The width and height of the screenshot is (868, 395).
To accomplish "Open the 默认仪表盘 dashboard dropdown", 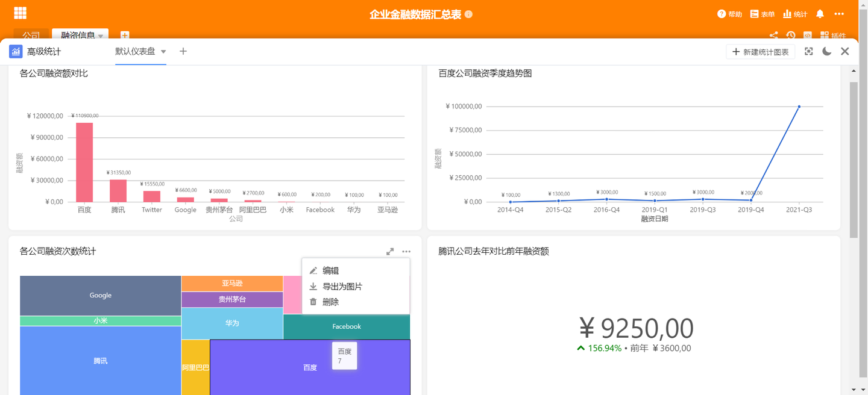I will point(163,52).
